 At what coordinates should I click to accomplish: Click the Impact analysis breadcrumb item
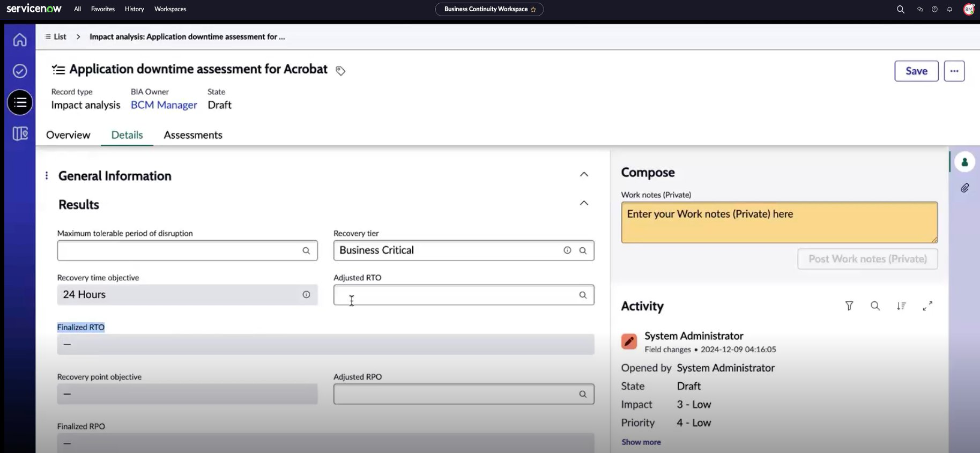[187, 36]
